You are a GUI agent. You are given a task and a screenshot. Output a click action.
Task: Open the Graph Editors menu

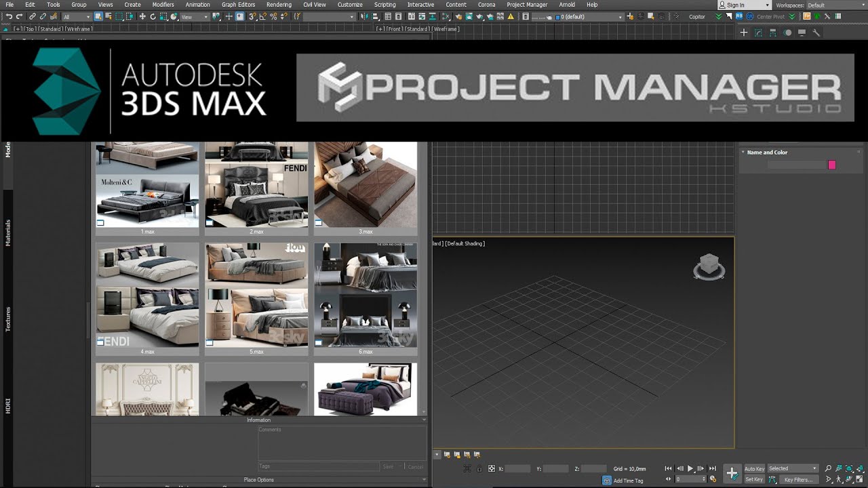tap(238, 5)
